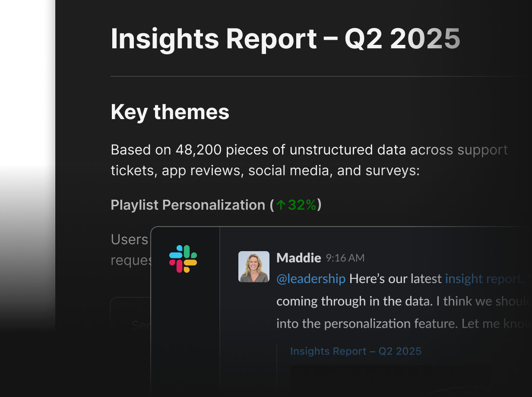Screen dimensions: 532x397
Task: Click the green 32% increase figure
Action: (x=302, y=205)
